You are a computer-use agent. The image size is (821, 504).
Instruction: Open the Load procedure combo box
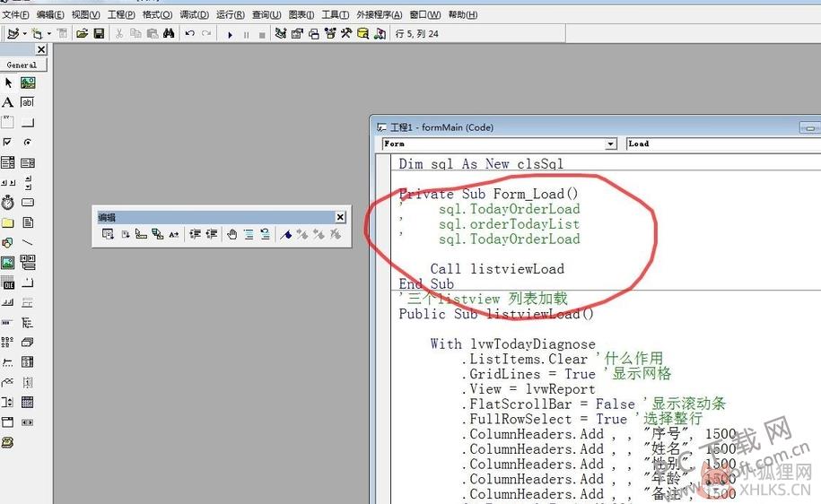723,143
